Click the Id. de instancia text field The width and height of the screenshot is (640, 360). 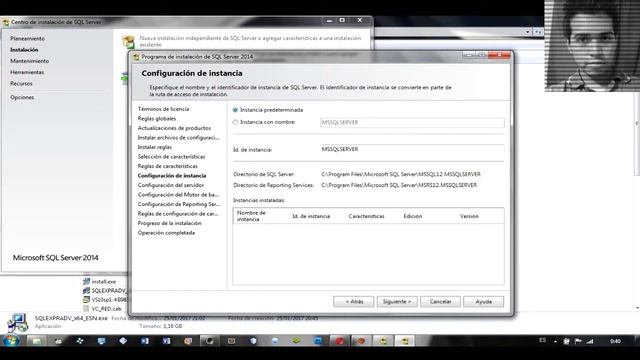click(412, 149)
